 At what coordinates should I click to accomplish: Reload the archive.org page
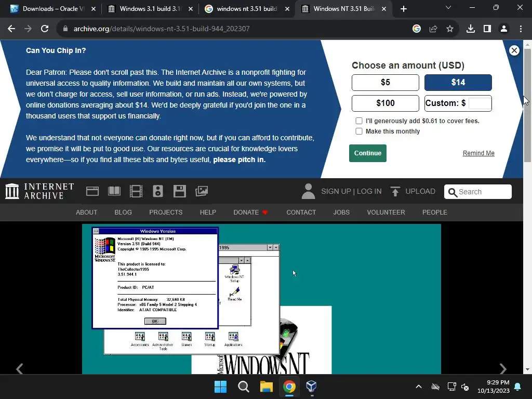(45, 29)
